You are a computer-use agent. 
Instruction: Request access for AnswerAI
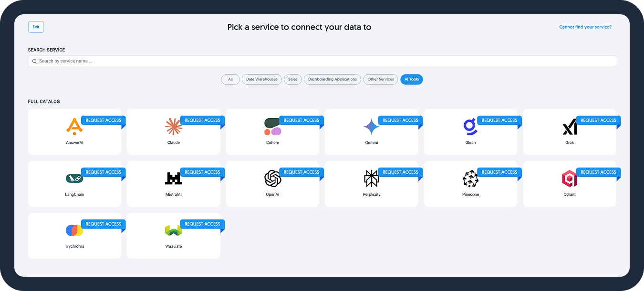click(104, 120)
